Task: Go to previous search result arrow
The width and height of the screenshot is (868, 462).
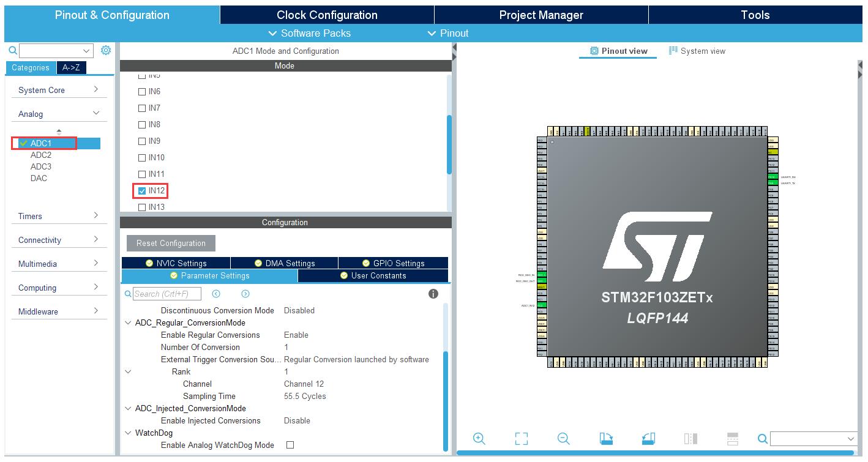Action: pyautogui.click(x=216, y=294)
